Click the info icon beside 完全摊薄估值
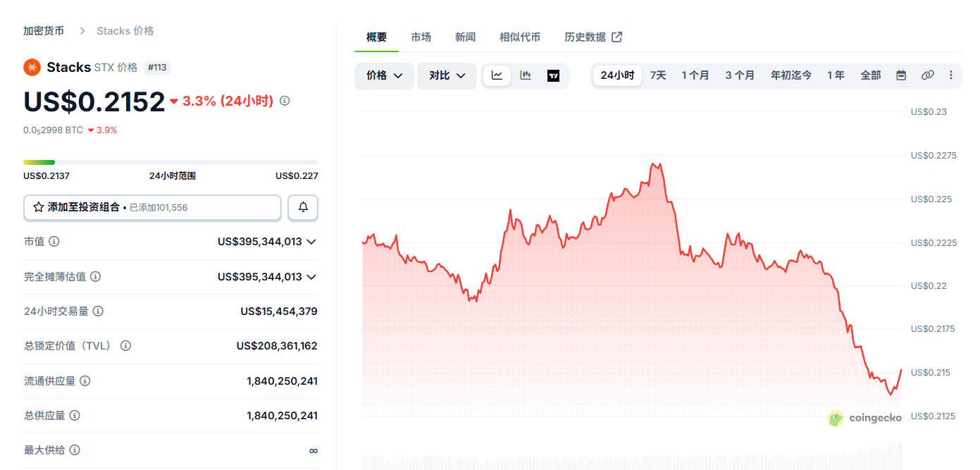Image resolution: width=980 pixels, height=470 pixels. (x=95, y=276)
